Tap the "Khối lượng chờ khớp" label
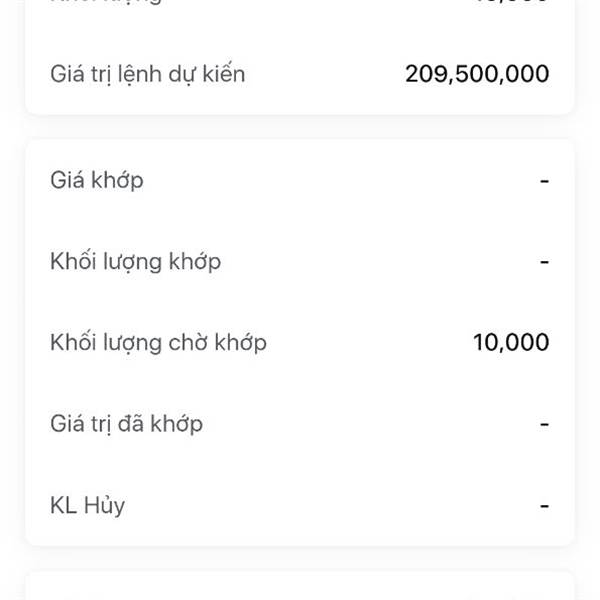This screenshot has width=600, height=600. [158, 343]
